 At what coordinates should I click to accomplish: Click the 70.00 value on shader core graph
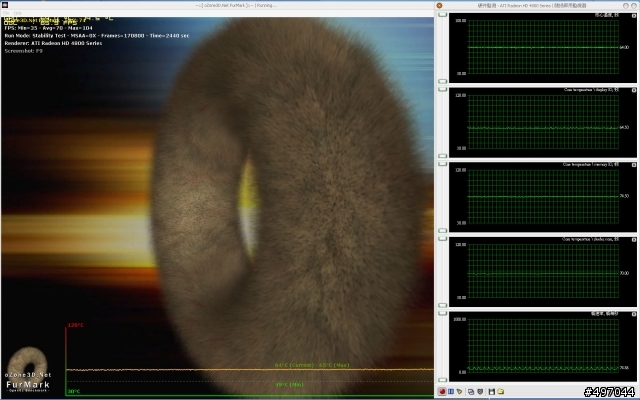tap(624, 273)
